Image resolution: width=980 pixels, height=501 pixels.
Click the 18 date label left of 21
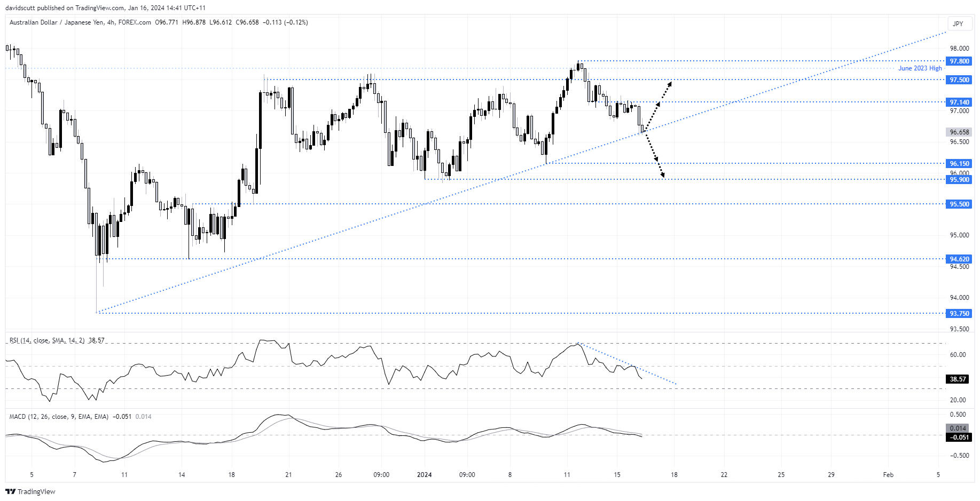(231, 475)
